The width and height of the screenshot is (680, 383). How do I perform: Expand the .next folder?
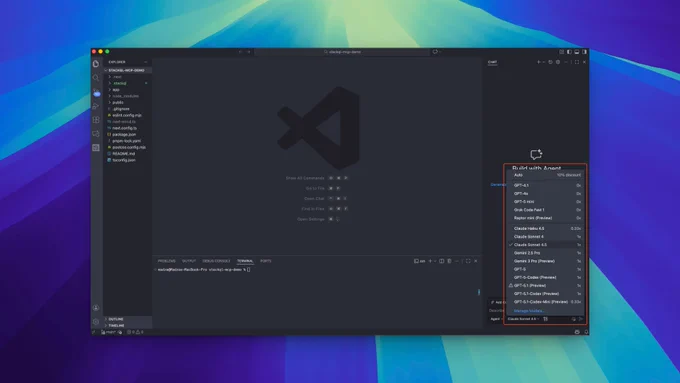click(x=128, y=77)
